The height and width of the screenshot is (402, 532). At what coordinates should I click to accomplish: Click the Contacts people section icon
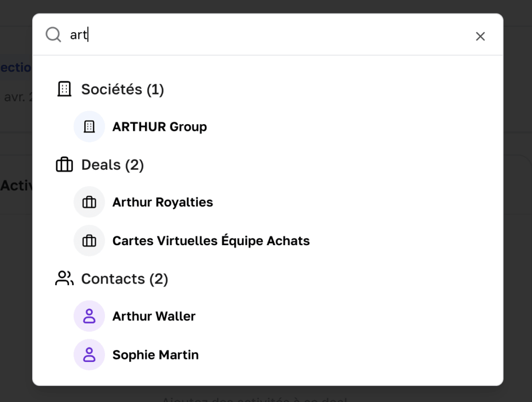click(x=64, y=278)
